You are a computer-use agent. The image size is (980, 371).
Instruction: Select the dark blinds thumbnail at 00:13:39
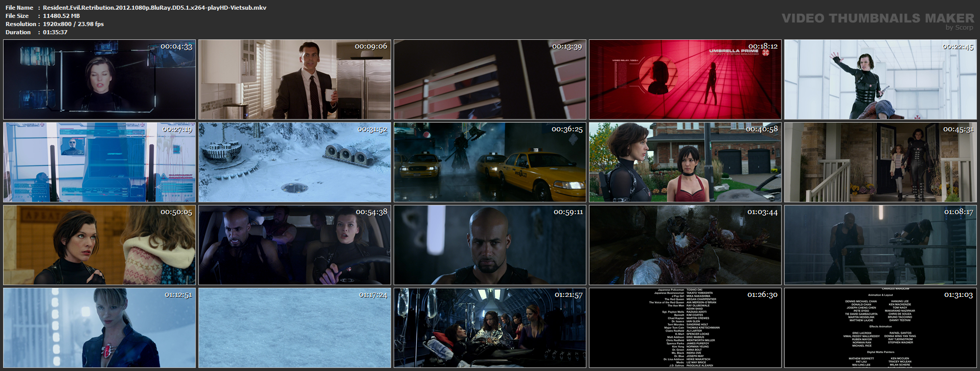click(x=490, y=80)
